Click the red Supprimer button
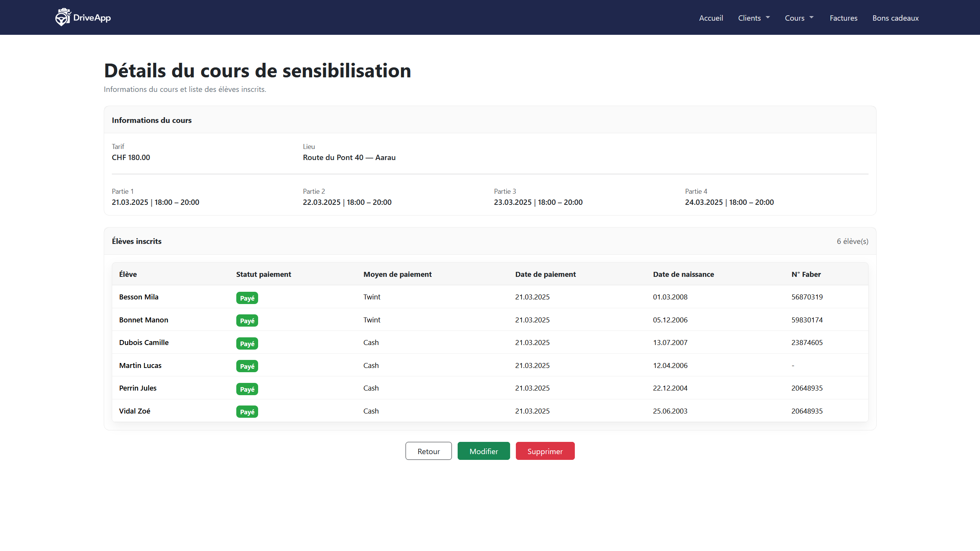Viewport: 980px width, 551px height. (545, 451)
